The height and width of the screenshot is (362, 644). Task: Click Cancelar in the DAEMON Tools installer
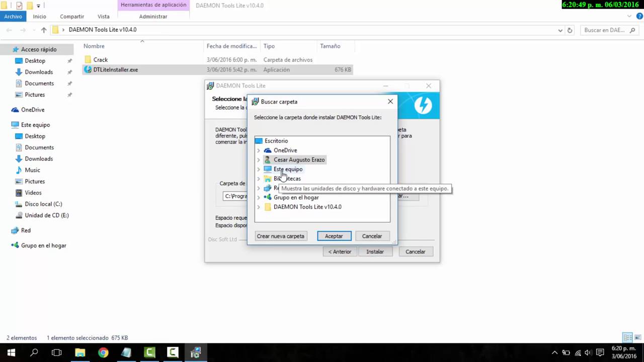point(416,251)
